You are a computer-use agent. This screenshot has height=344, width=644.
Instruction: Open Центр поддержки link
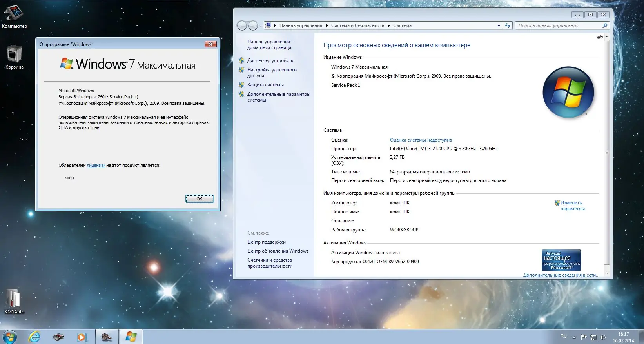(x=267, y=242)
